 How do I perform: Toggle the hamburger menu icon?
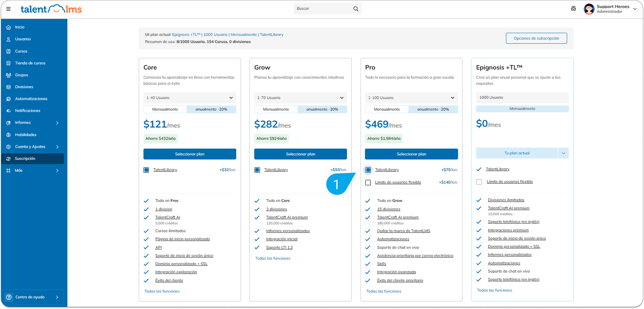[8, 9]
